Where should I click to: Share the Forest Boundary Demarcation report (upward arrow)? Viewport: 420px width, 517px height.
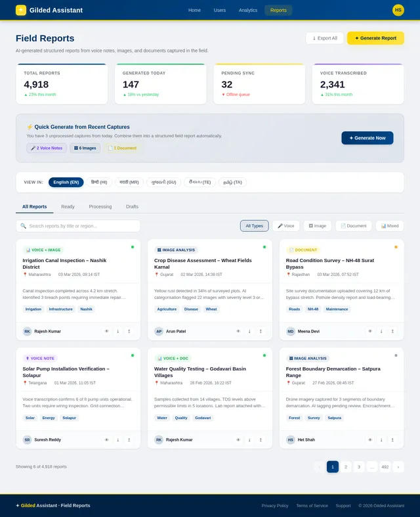[x=392, y=439]
